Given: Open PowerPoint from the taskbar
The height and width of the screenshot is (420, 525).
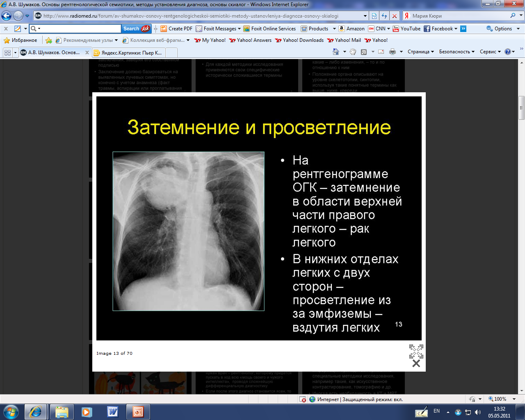Looking at the screenshot, I should [x=138, y=412].
